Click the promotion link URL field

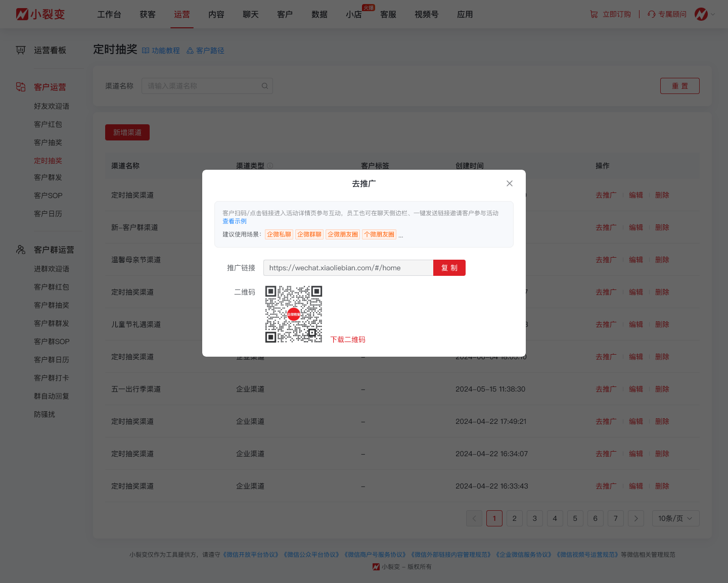pyautogui.click(x=348, y=268)
